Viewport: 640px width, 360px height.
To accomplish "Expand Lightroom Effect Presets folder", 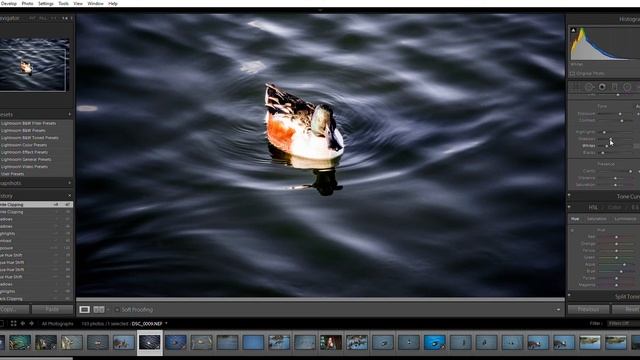I will tap(24, 152).
